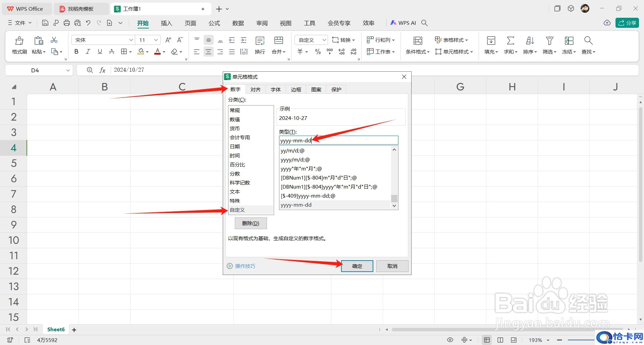Click the zoom out minus on zoom slider
Image resolution: width=644 pixels, height=345 pixels.
pyautogui.click(x=559, y=340)
